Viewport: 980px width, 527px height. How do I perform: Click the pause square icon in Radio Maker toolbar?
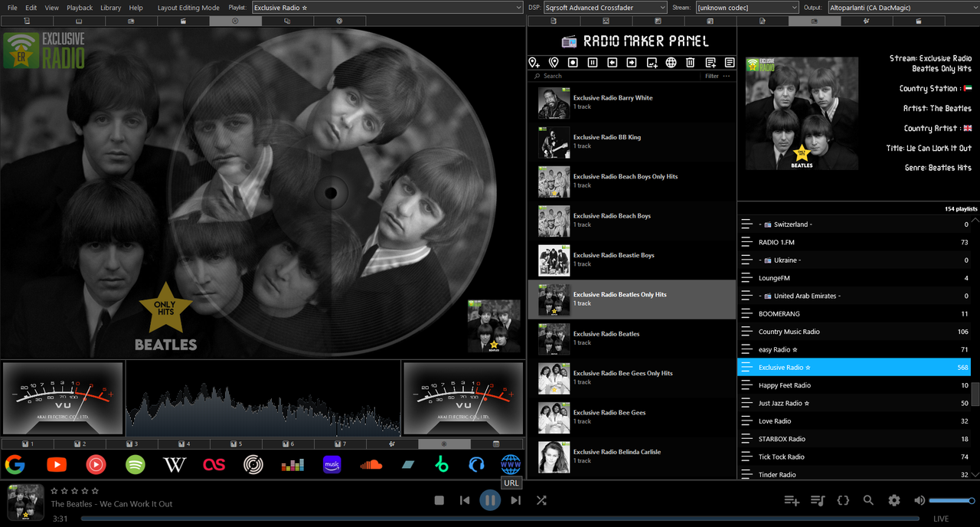click(593, 63)
